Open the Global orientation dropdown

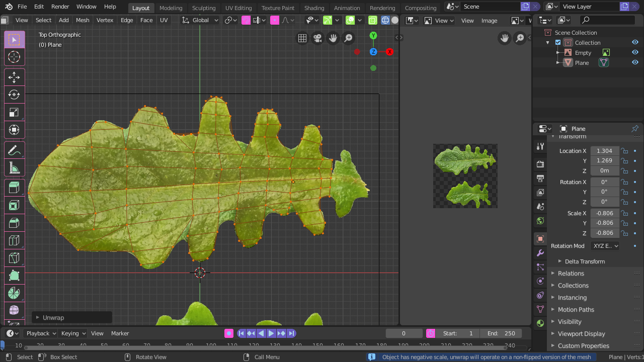200,20
